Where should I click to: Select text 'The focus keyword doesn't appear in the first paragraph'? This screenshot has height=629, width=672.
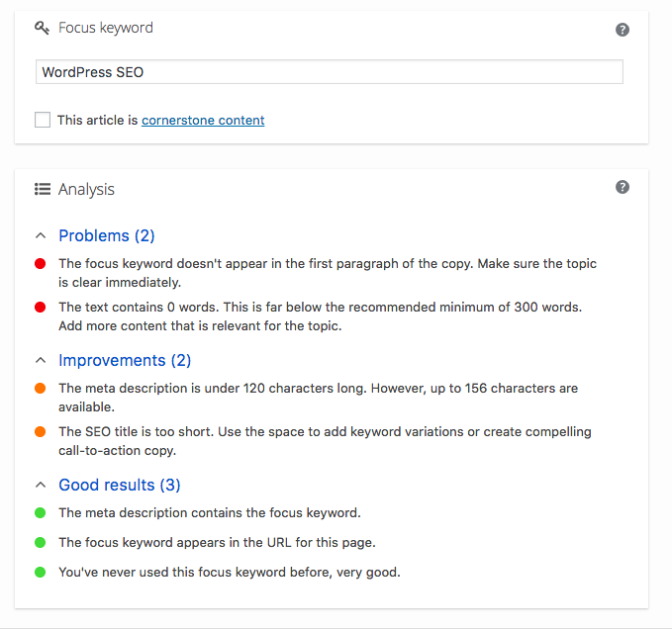[229, 264]
